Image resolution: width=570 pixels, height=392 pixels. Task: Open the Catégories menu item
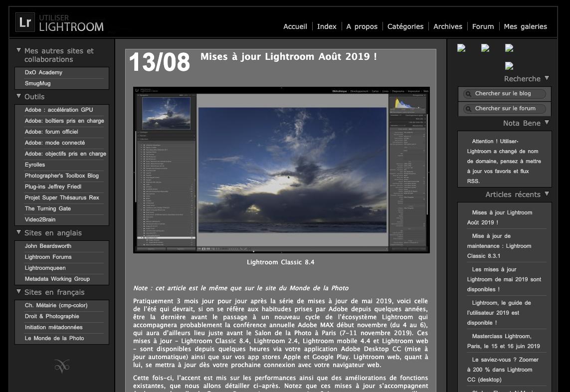[405, 26]
